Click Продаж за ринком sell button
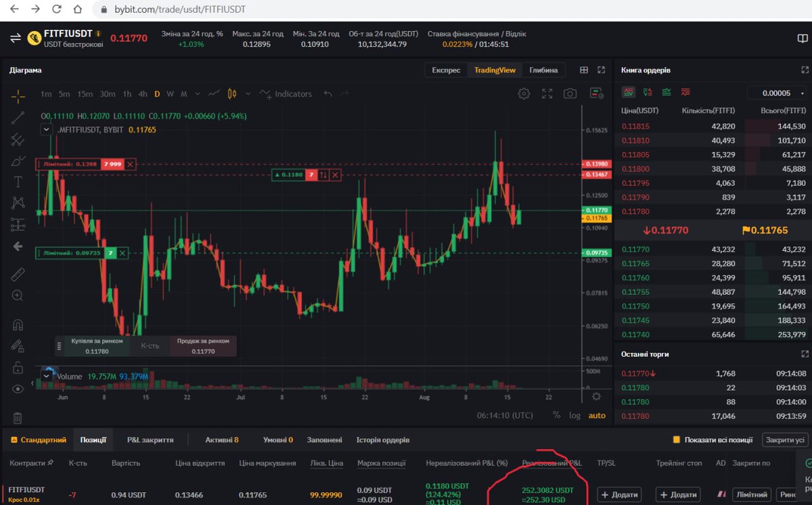Image resolution: width=812 pixels, height=505 pixels. point(203,346)
